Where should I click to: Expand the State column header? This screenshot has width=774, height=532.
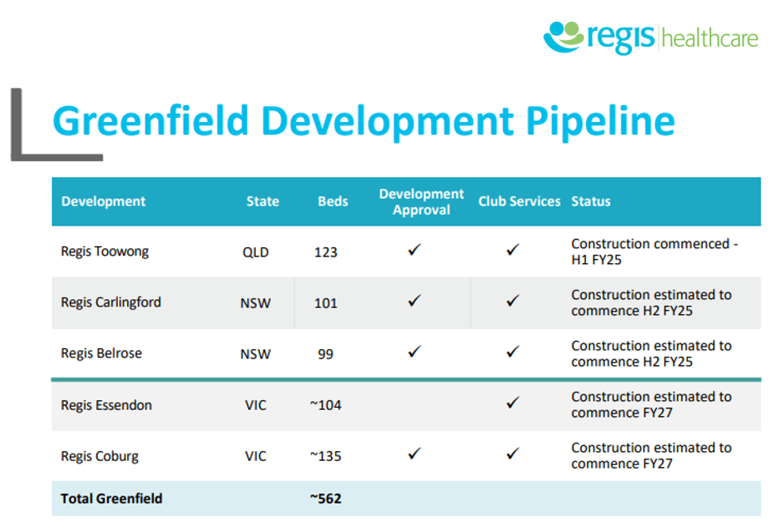(262, 201)
